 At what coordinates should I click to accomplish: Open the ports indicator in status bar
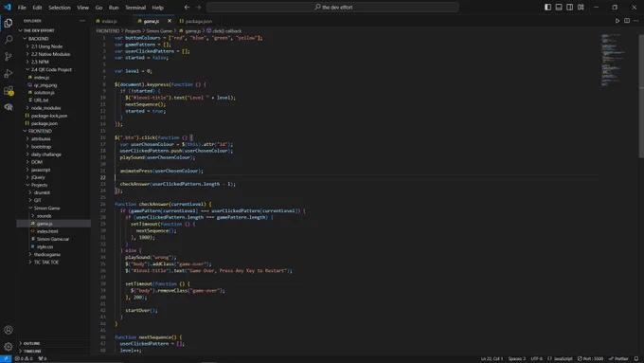(x=43, y=358)
